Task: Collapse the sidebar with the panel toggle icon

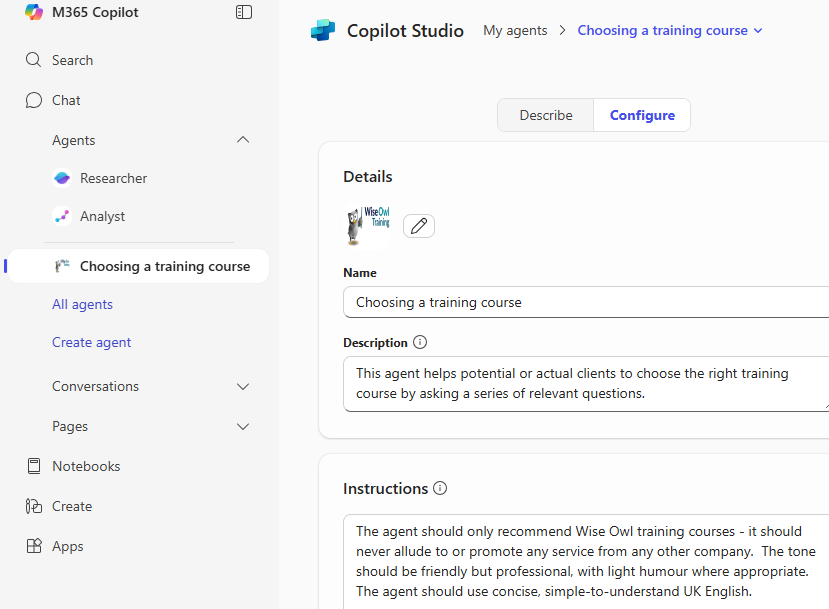Action: (244, 12)
